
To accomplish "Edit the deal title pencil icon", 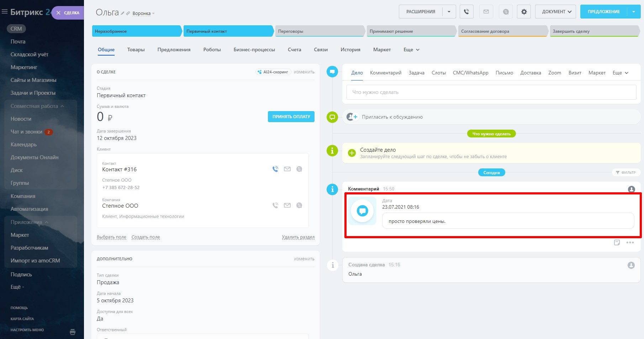I will coord(123,13).
